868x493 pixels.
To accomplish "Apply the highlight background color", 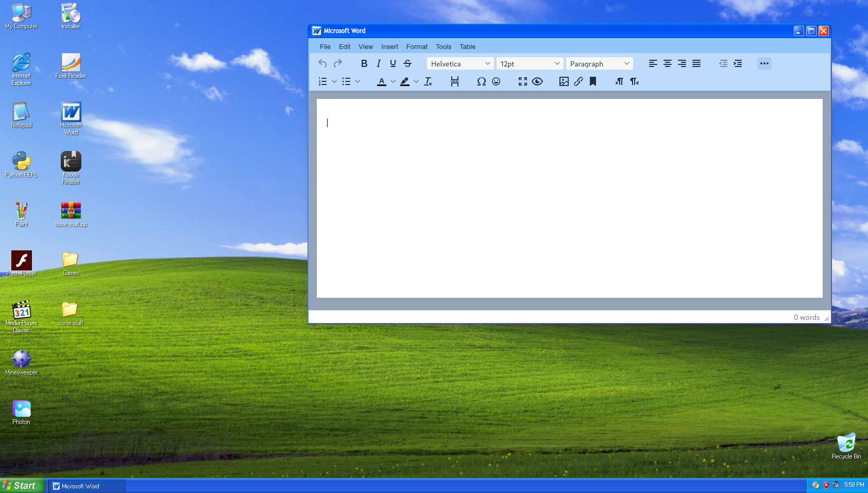I will coord(405,81).
